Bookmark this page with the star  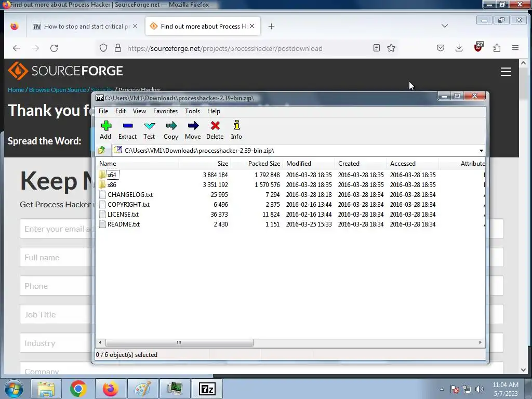pos(391,48)
